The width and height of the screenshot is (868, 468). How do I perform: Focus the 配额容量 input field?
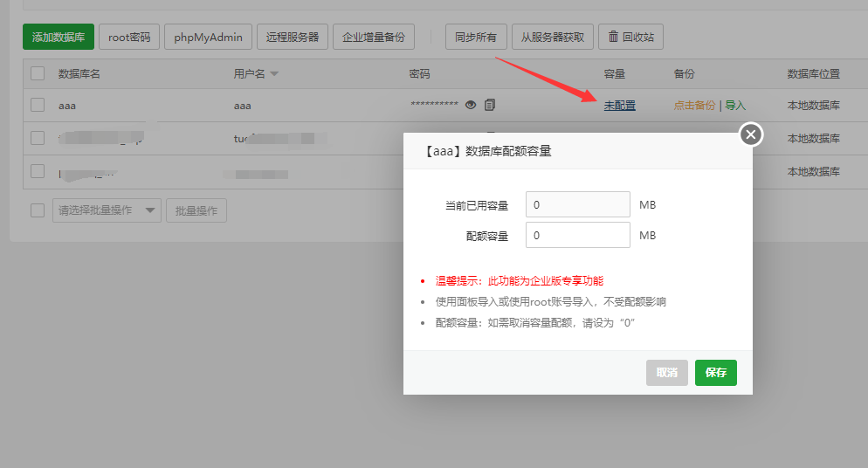(577, 235)
